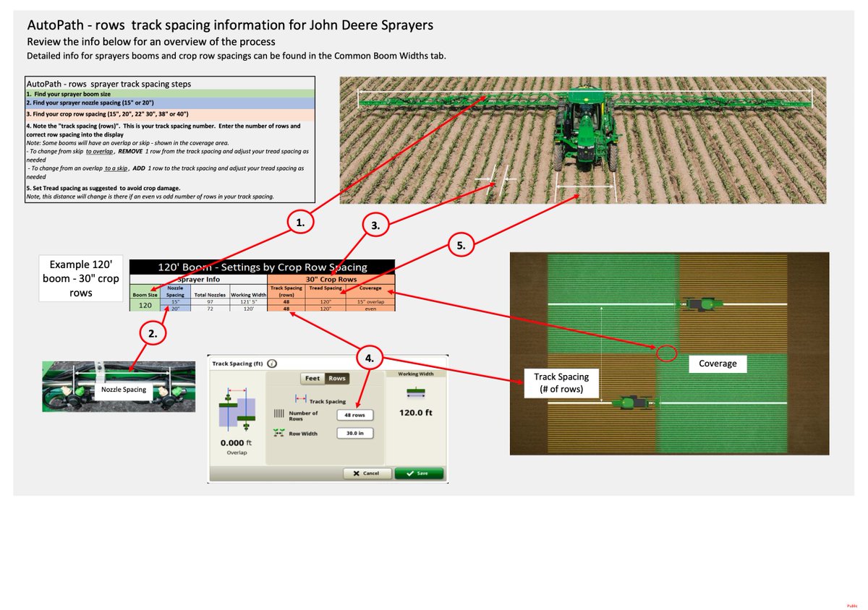Click the total nozzles cell '72'

[210, 309]
